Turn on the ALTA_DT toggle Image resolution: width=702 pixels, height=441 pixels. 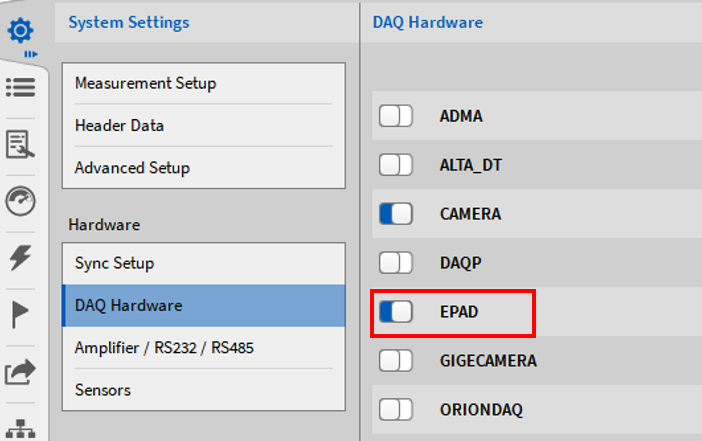coord(396,165)
